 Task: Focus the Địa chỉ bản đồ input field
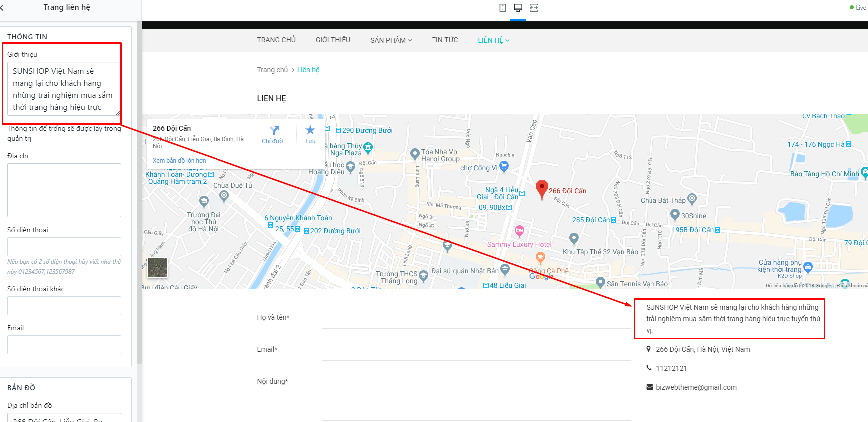click(64, 418)
